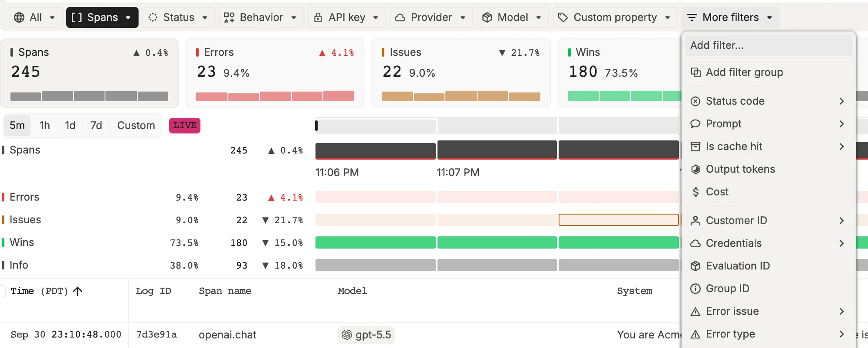This screenshot has width=868, height=348.
Task: Click log ID 7d3e91a cell
Action: 157,334
